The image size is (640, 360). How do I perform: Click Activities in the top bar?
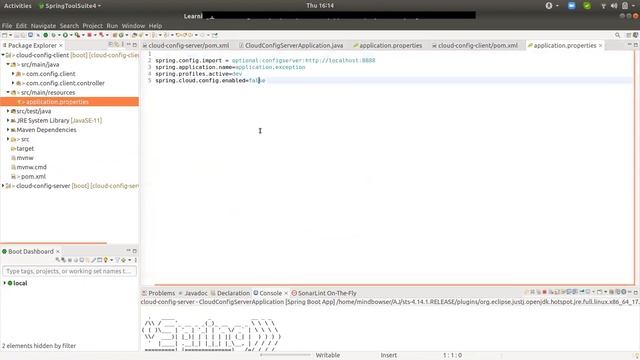pos(18,6)
